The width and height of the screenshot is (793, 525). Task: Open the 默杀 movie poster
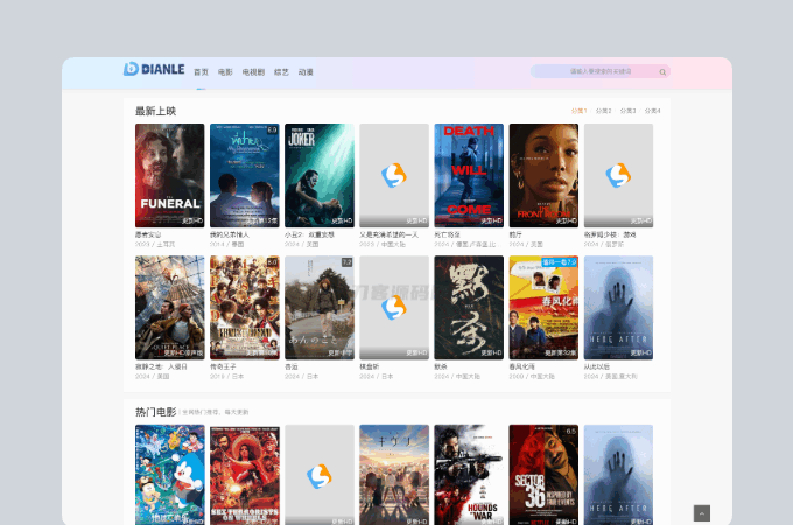[469, 307]
